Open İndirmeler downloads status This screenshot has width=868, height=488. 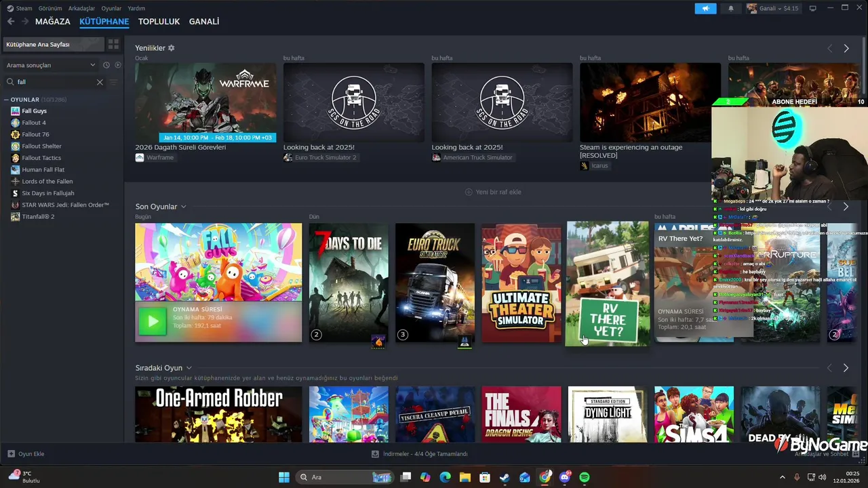[419, 454]
